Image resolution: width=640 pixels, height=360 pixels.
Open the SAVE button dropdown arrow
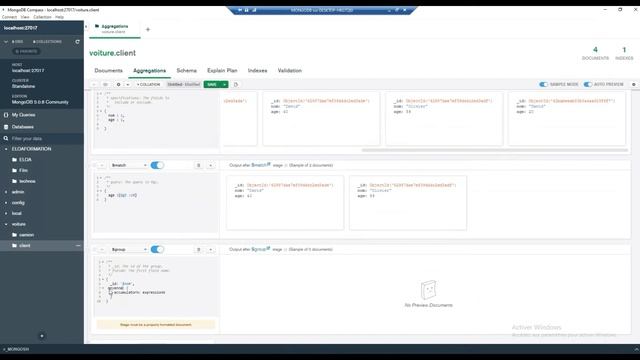(x=224, y=84)
